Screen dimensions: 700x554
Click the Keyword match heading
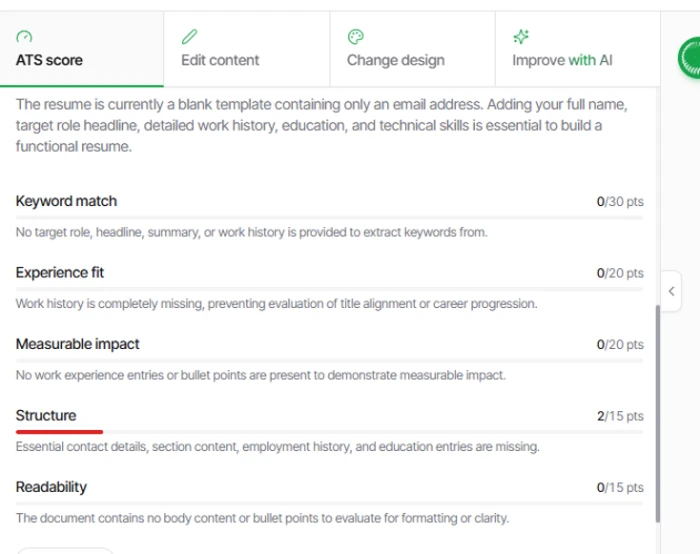coord(66,201)
